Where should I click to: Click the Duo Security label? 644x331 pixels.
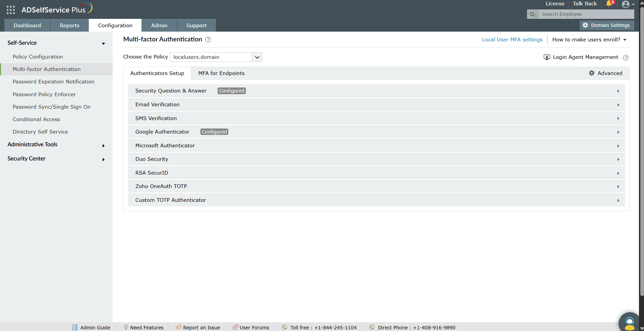152,159
